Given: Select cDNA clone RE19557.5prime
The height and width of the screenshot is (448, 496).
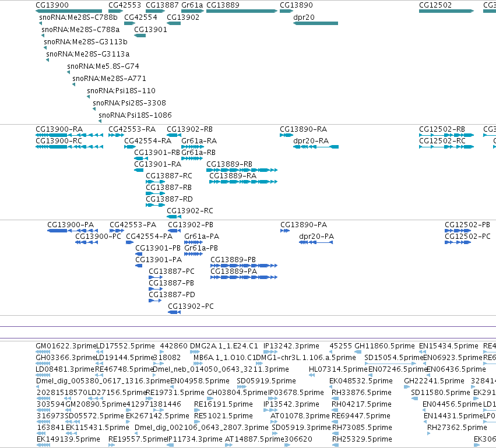Looking at the screenshot, I should (x=112, y=445).
